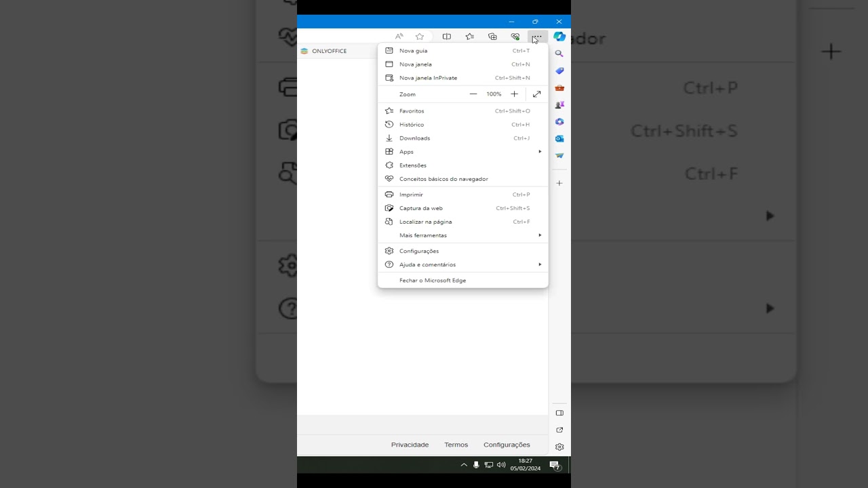This screenshot has height=488, width=868.
Task: Open the Shopping tag sidebar icon
Action: 559,70
